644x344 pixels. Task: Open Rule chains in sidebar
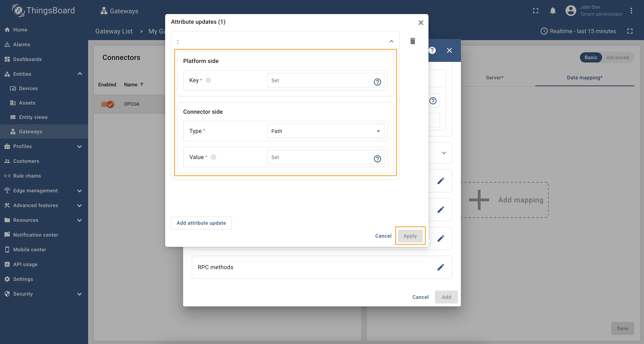pyautogui.click(x=27, y=176)
